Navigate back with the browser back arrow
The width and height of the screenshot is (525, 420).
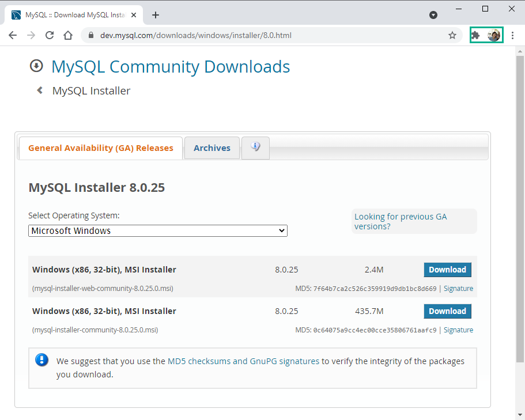(x=13, y=35)
